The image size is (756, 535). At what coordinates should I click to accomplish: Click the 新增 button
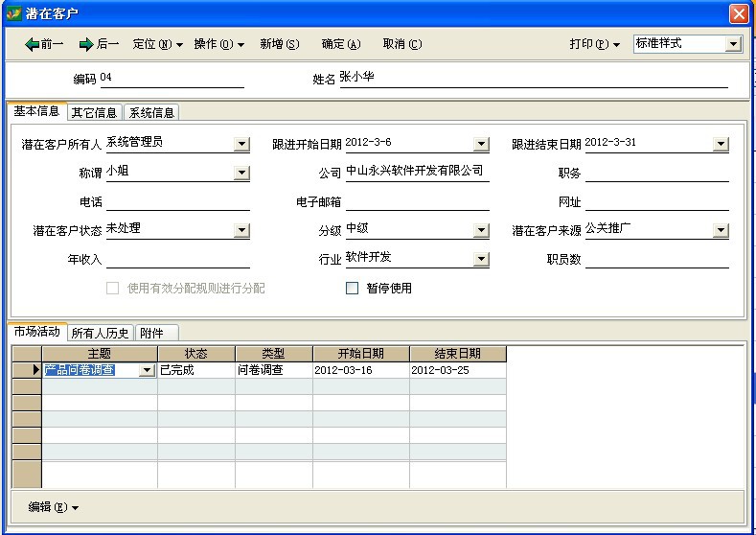tap(279, 44)
